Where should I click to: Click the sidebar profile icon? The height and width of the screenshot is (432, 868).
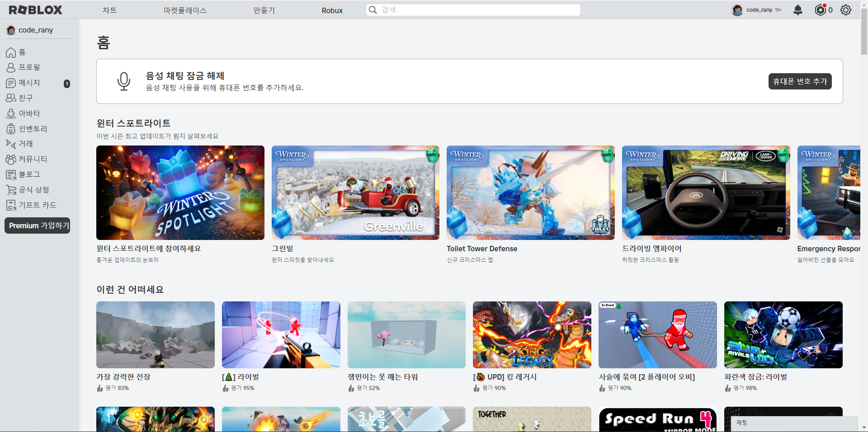pyautogui.click(x=11, y=67)
